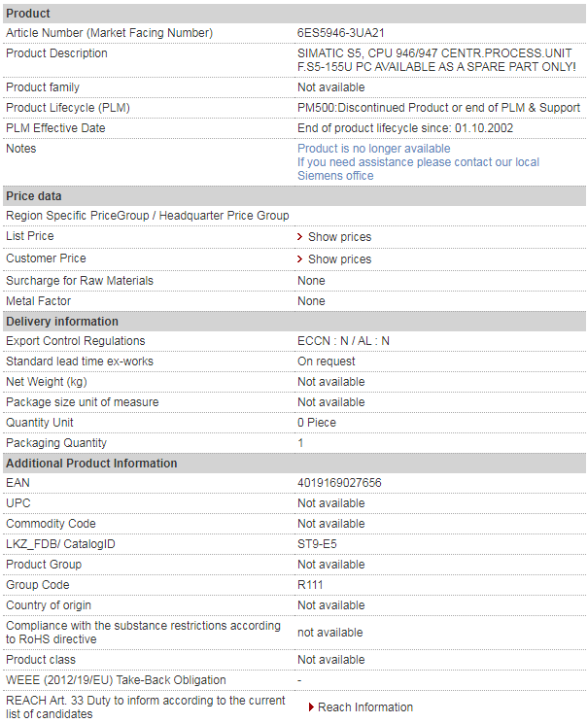
Task: Click the end of lifecycle date 01.10.2002
Action: (x=484, y=128)
